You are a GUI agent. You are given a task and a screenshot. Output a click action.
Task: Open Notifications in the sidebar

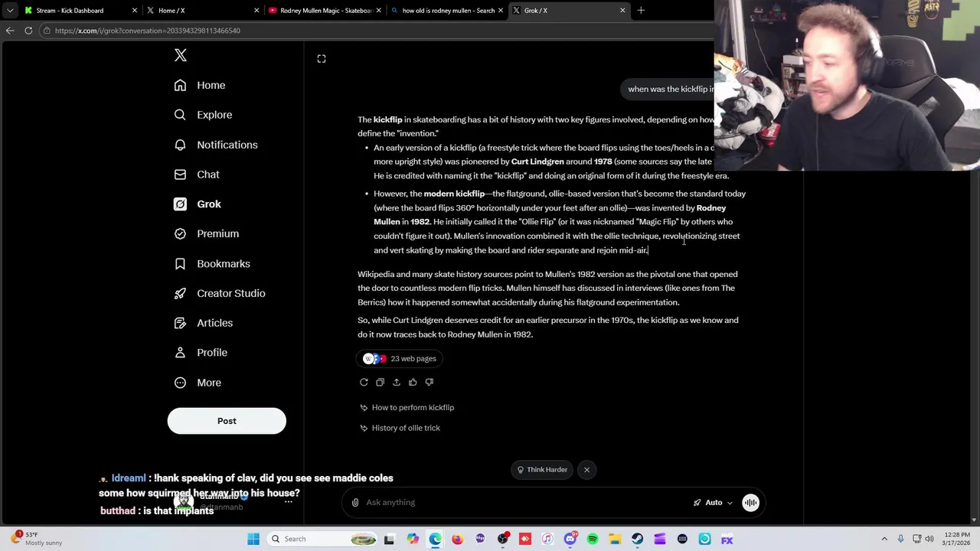[x=216, y=145]
